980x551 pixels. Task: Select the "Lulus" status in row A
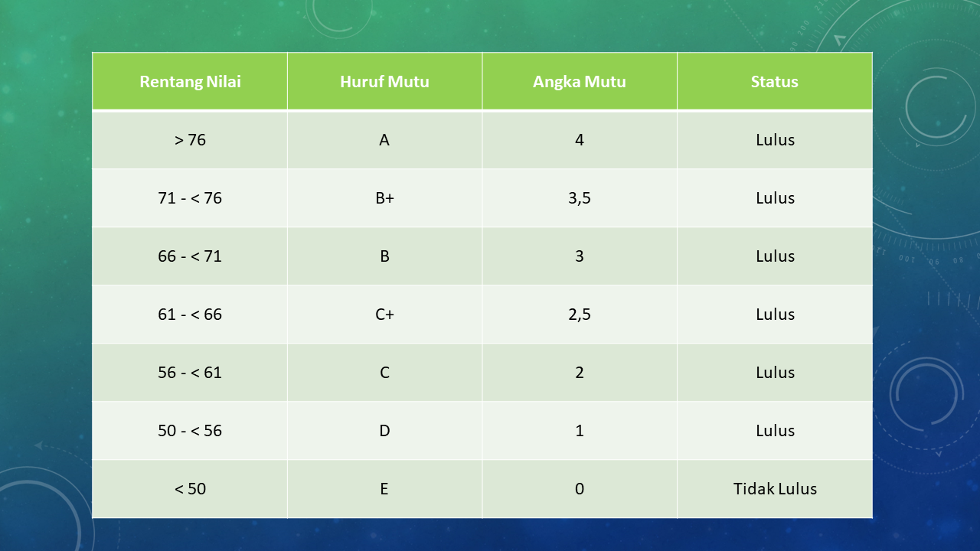[x=775, y=140]
